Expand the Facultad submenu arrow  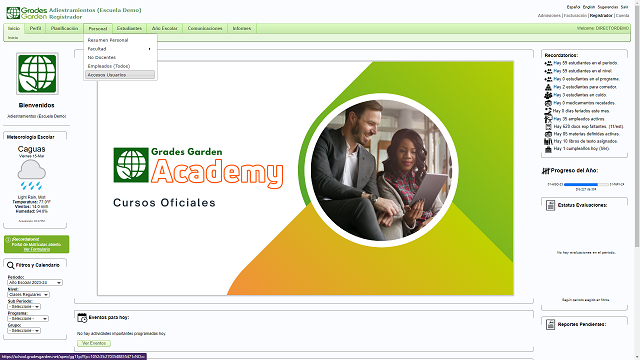point(149,49)
